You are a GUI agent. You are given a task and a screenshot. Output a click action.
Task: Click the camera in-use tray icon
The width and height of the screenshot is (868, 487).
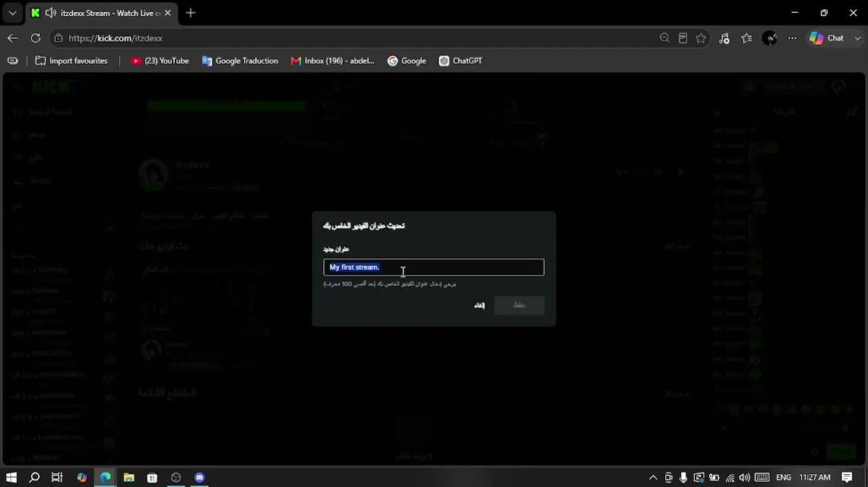669,478
